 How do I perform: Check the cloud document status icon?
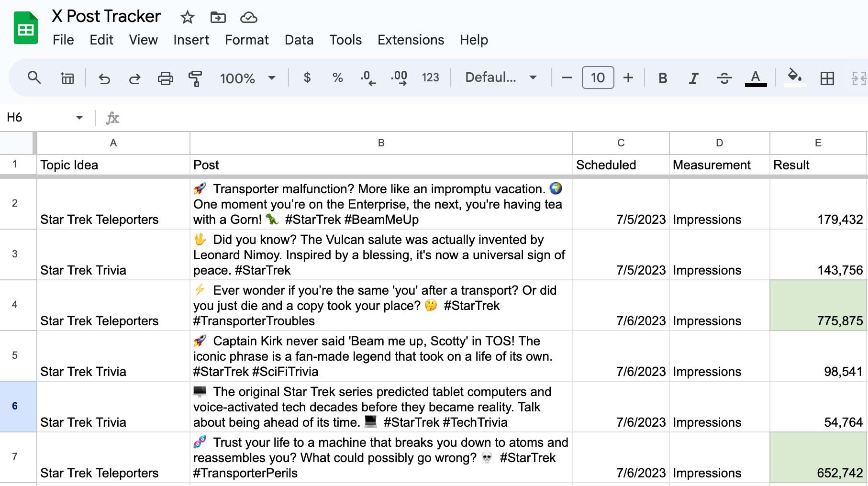[x=248, y=18]
